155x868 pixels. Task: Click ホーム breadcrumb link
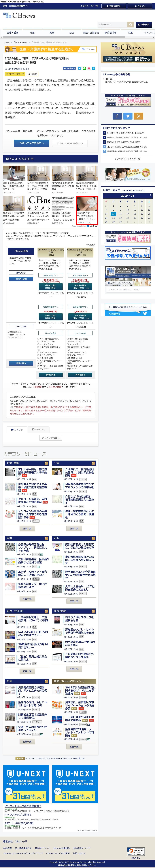pyautogui.click(x=7, y=43)
